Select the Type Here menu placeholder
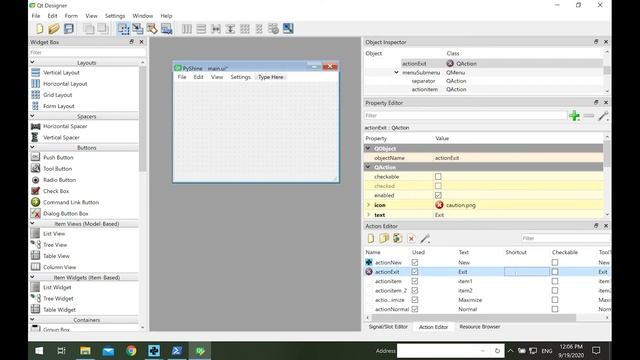This screenshot has width=640, height=360. click(x=271, y=77)
